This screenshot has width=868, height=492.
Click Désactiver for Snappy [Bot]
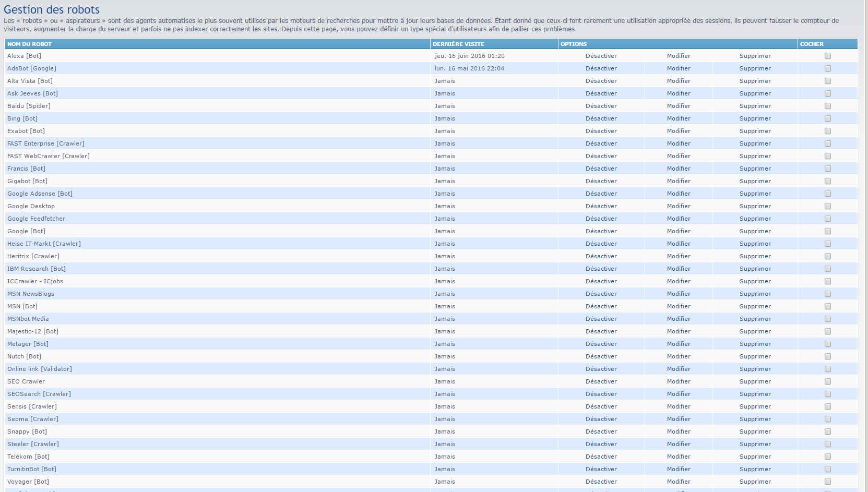click(x=601, y=431)
